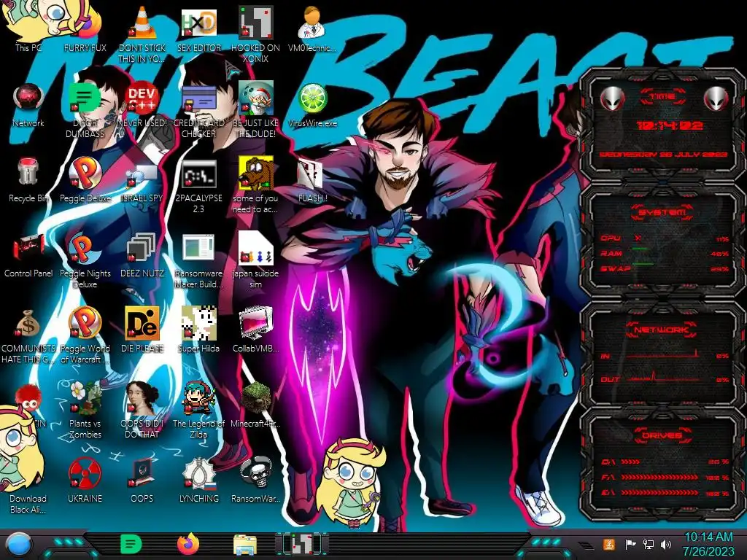This screenshot has width=747, height=560.
Task: Open the UKRAINE radiation icon
Action: pos(85,481)
